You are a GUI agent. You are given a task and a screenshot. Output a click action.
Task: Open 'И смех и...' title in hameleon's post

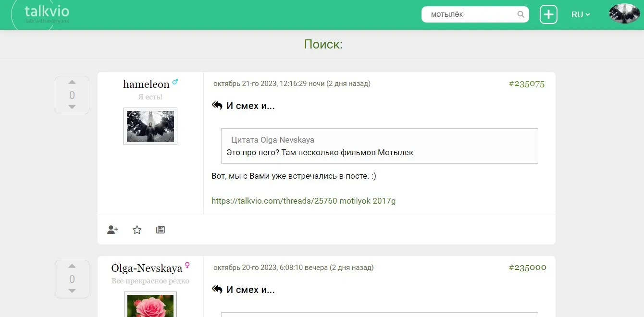(x=250, y=106)
